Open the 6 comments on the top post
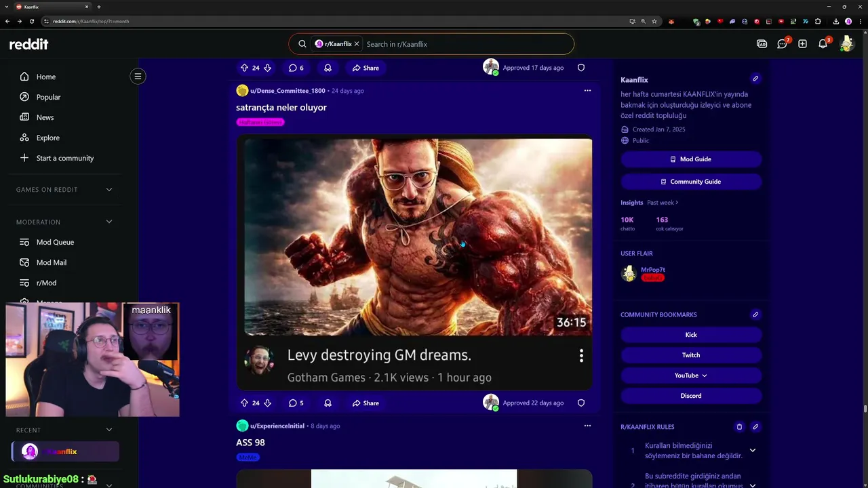 (x=296, y=68)
